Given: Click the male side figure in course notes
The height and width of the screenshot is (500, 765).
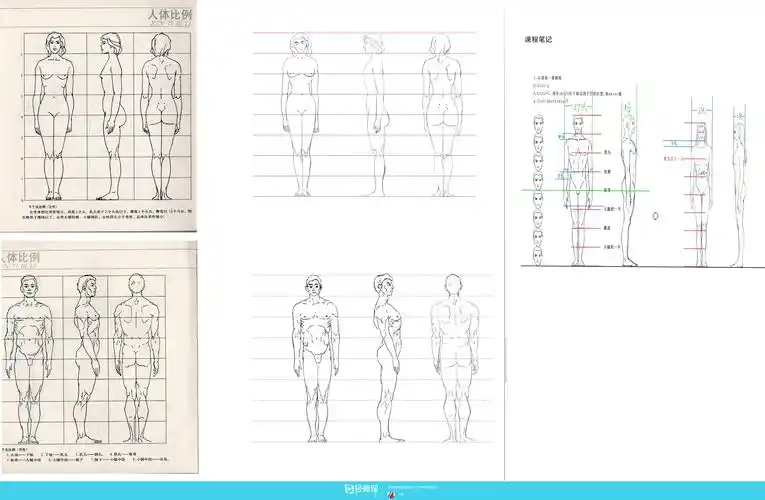Looking at the screenshot, I should pos(629,190).
